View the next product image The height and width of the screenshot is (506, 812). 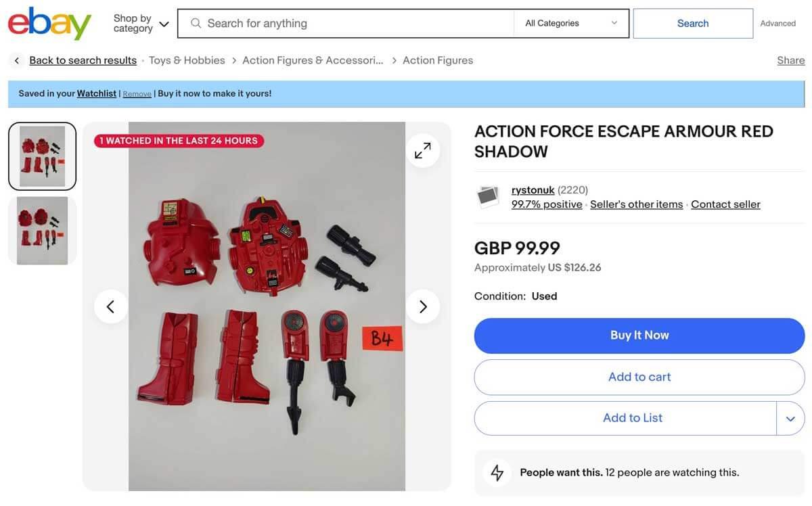422,306
